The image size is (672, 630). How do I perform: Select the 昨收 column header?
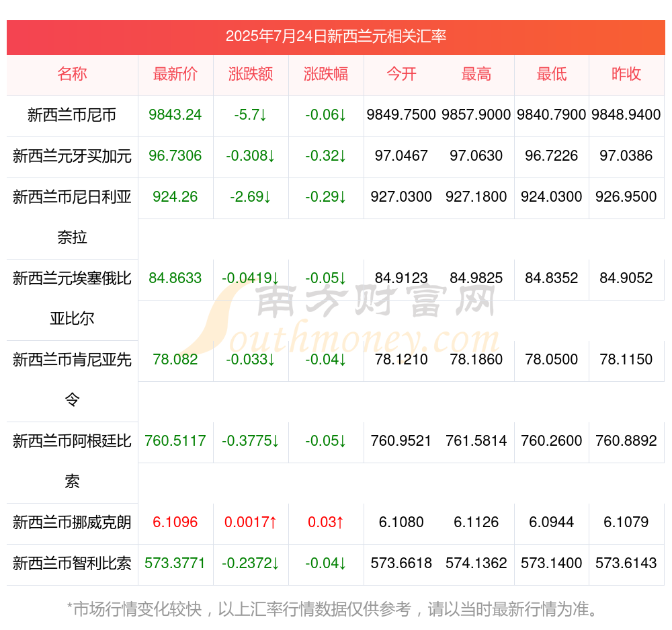click(x=626, y=74)
